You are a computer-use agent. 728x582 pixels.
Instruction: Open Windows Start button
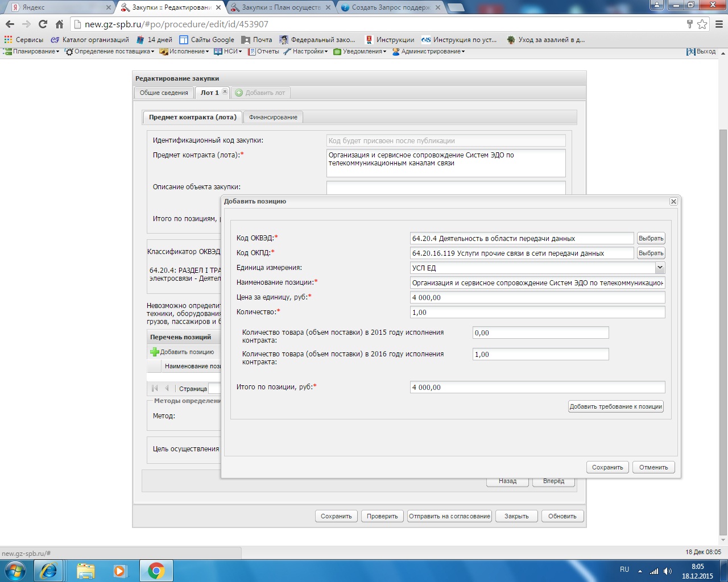point(15,570)
